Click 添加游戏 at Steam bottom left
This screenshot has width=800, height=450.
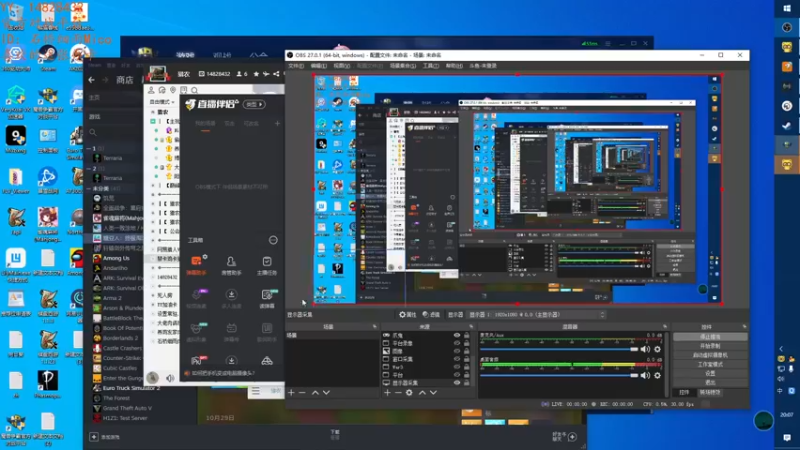105,437
